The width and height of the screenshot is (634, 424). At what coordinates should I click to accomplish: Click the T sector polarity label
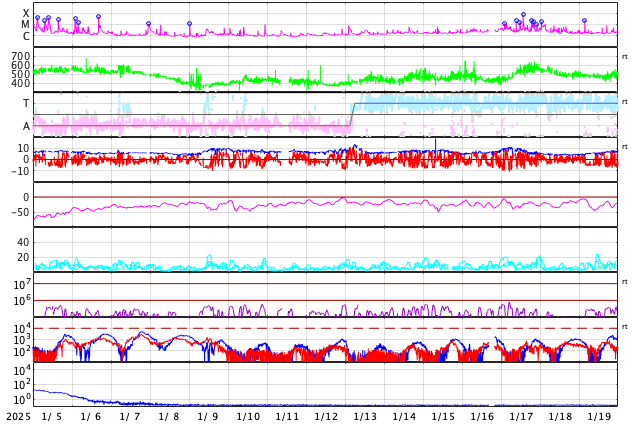coord(26,103)
